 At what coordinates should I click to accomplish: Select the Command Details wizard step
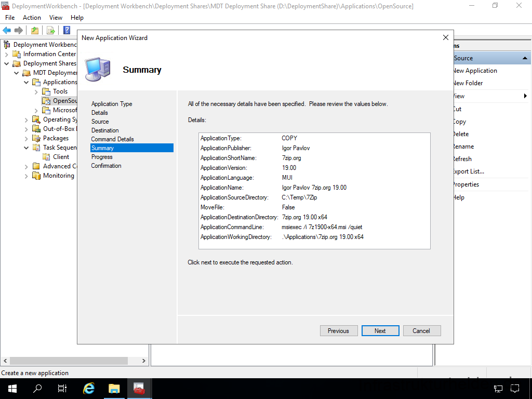(x=112, y=139)
